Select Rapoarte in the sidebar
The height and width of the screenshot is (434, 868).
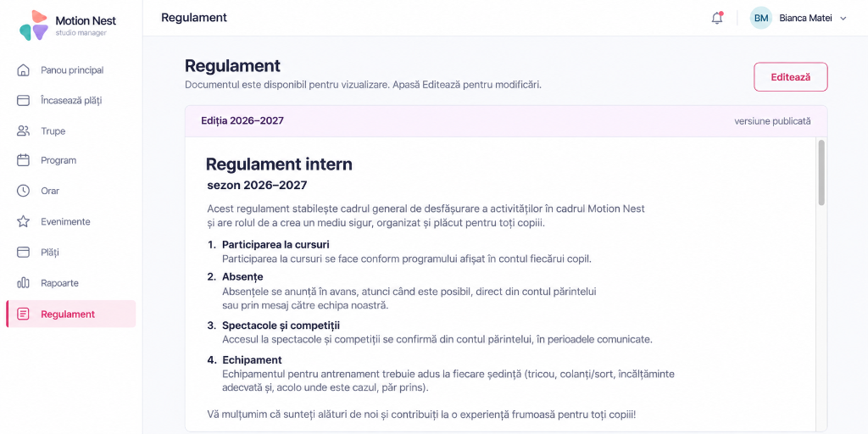point(71,283)
